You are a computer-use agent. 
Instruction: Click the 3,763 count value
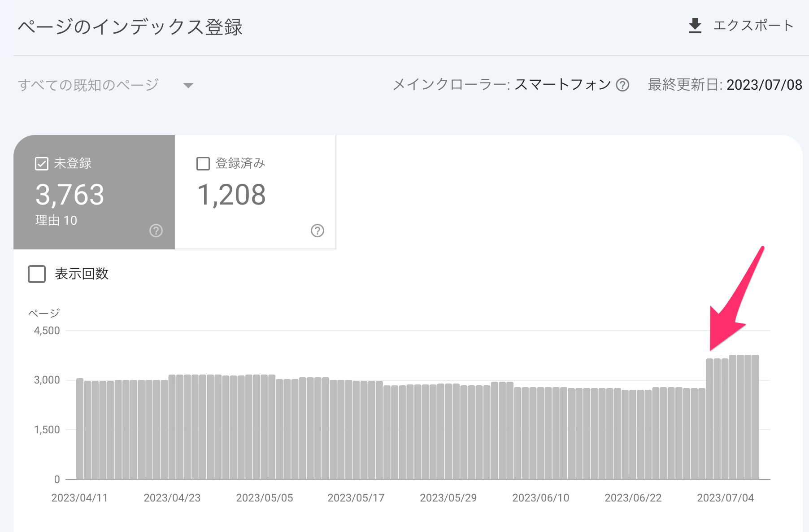(x=70, y=195)
